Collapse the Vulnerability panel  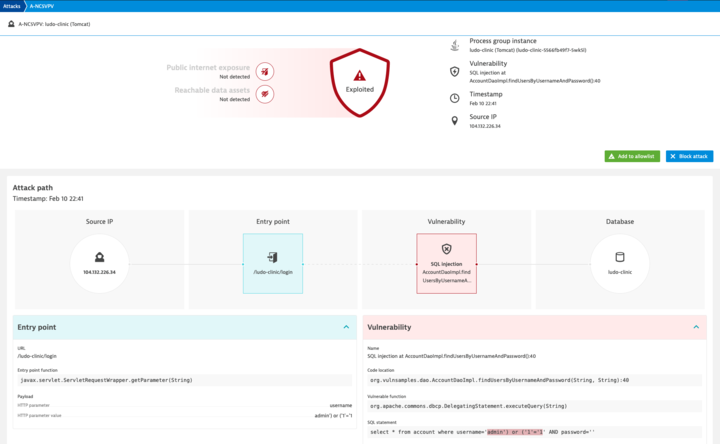[x=696, y=327]
